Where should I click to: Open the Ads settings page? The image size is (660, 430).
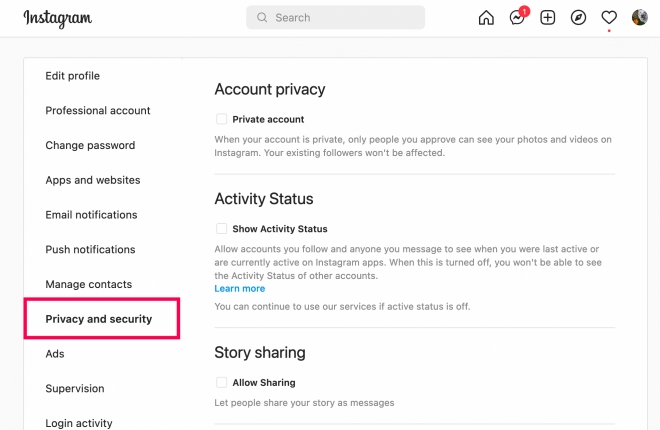click(x=55, y=354)
